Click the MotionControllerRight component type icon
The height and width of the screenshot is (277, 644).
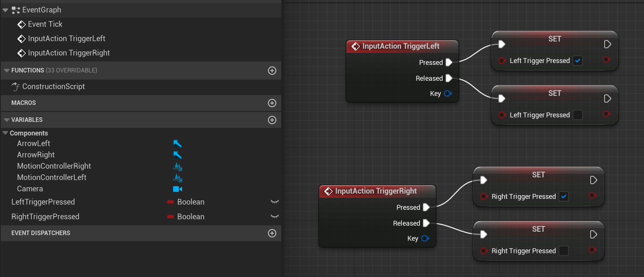178,166
